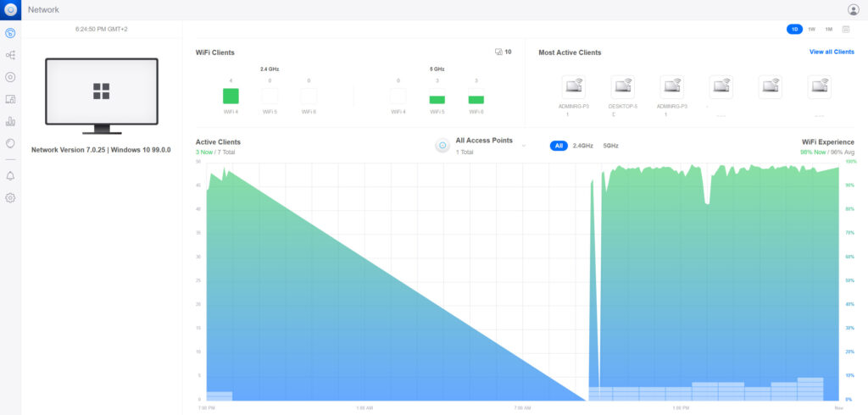Click the View all Clients link
The image size is (868, 415).
[x=832, y=53]
